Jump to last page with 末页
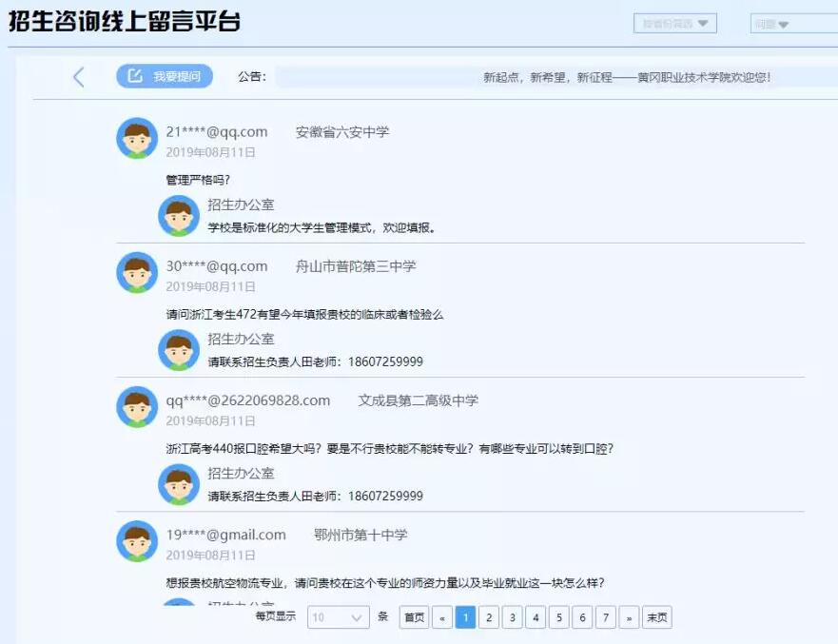Viewport: 838px width, 644px height. pos(657,617)
